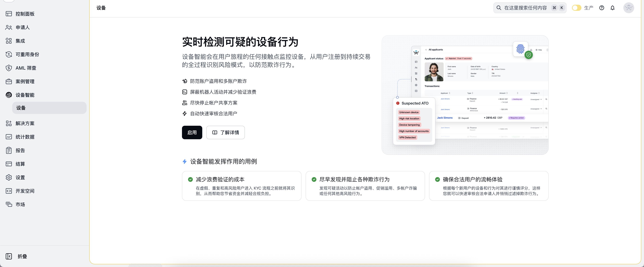Click the green check beside 确保合法用户的流畅体验
644x267 pixels.
[x=438, y=179]
